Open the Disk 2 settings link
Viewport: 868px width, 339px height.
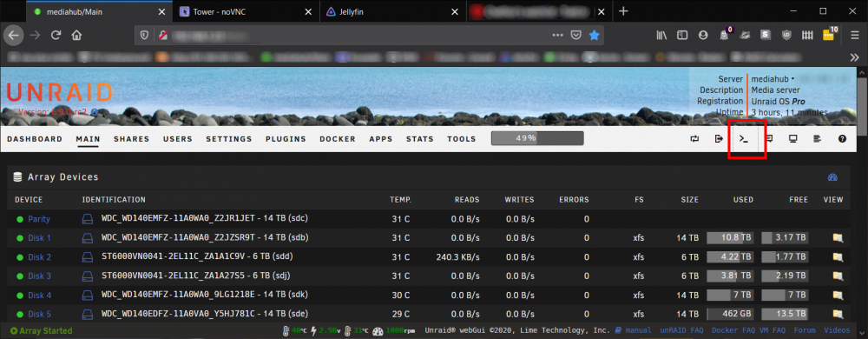(40, 257)
